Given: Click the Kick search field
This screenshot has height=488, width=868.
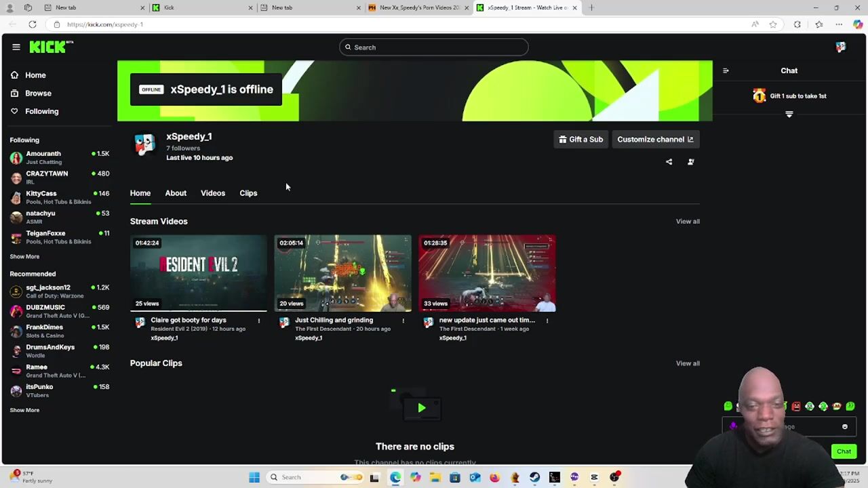Looking at the screenshot, I should coord(434,47).
